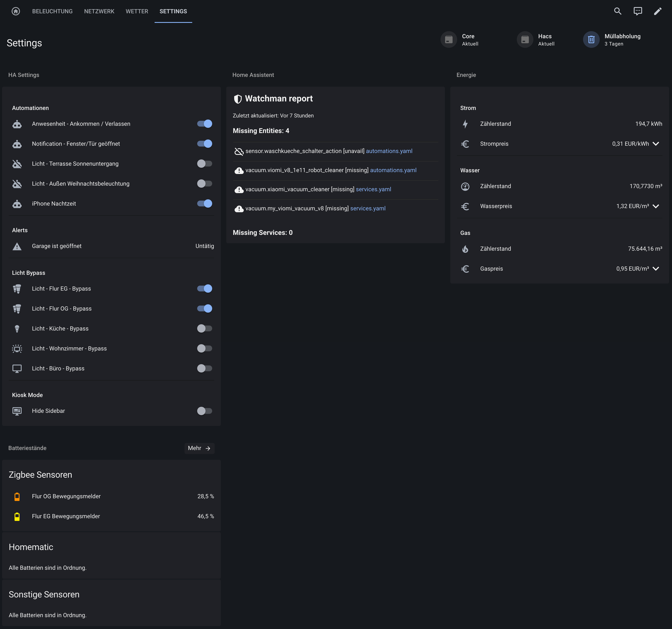Enable Licht Wohnzimmer Bypass switch

click(204, 348)
